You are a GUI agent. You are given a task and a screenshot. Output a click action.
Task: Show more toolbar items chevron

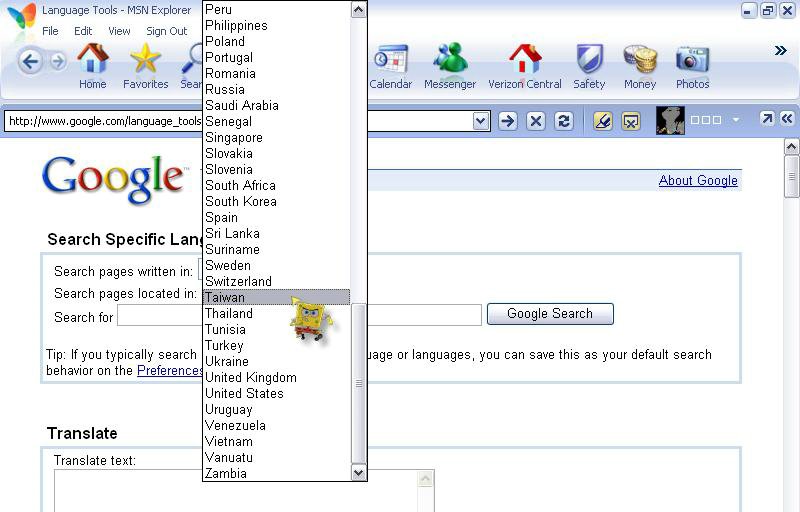780,50
